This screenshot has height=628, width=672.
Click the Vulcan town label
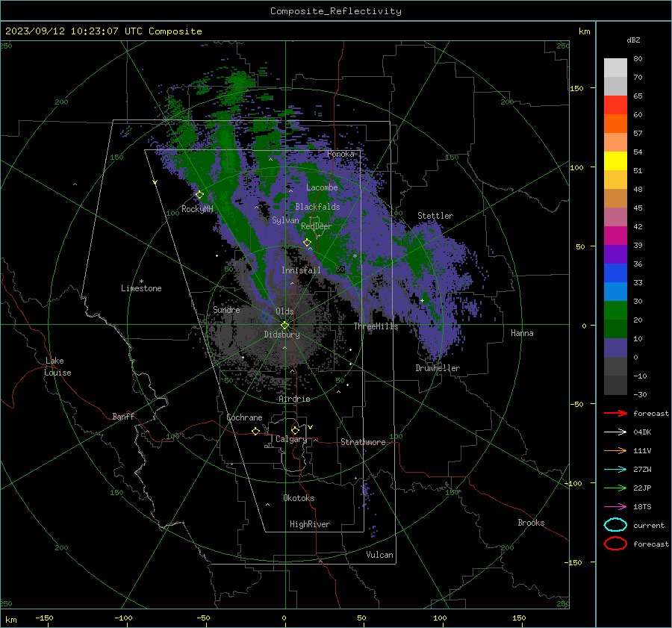[379, 555]
